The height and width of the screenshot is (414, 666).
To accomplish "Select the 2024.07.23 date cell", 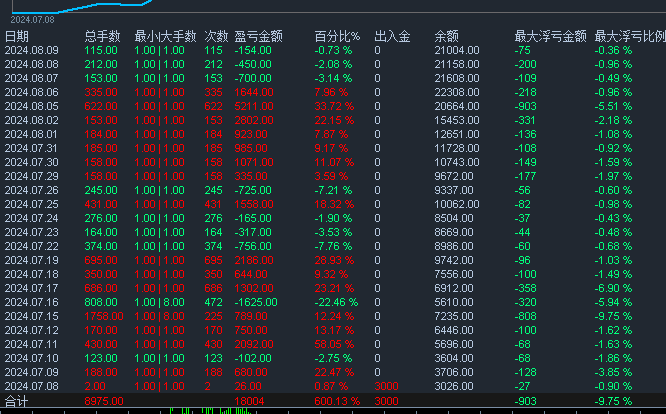I will click(x=31, y=233).
